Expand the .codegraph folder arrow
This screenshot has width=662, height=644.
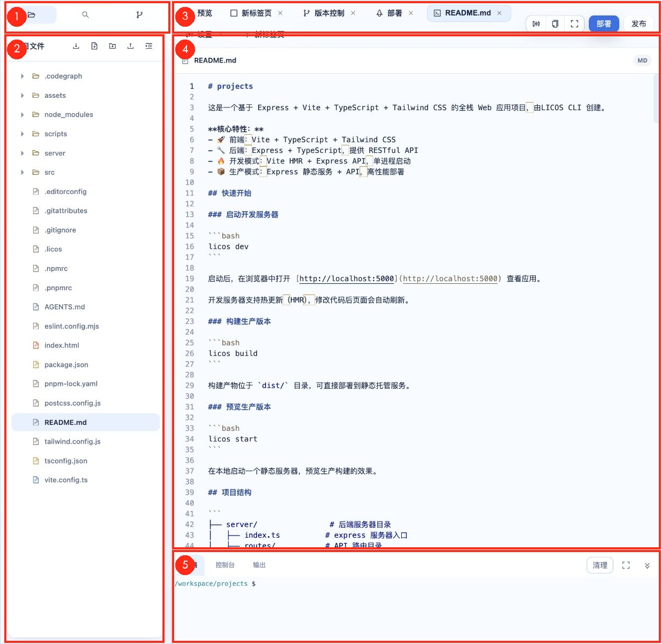(x=22, y=76)
